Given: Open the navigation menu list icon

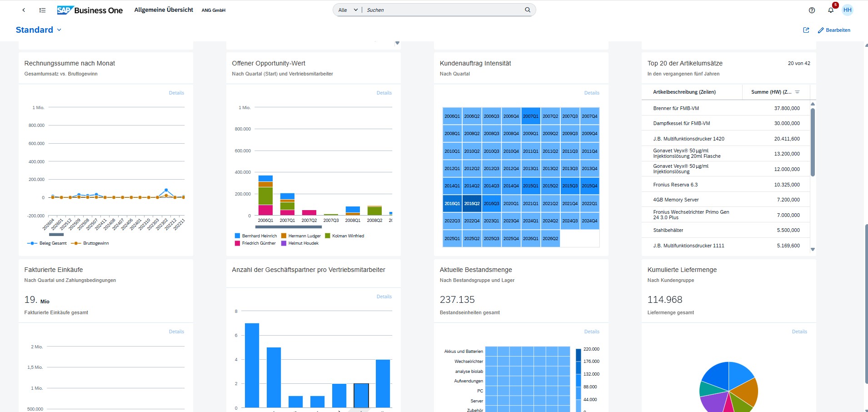Looking at the screenshot, I should [x=42, y=10].
